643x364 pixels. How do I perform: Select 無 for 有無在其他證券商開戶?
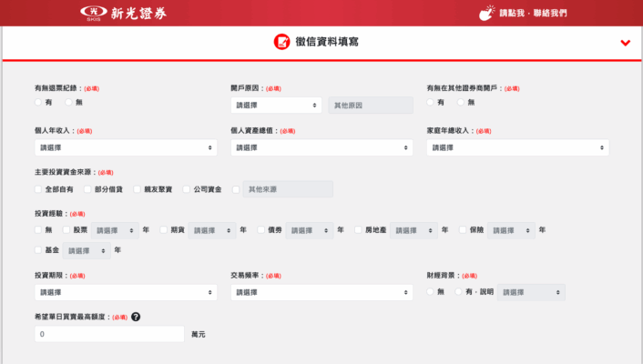[x=461, y=102]
